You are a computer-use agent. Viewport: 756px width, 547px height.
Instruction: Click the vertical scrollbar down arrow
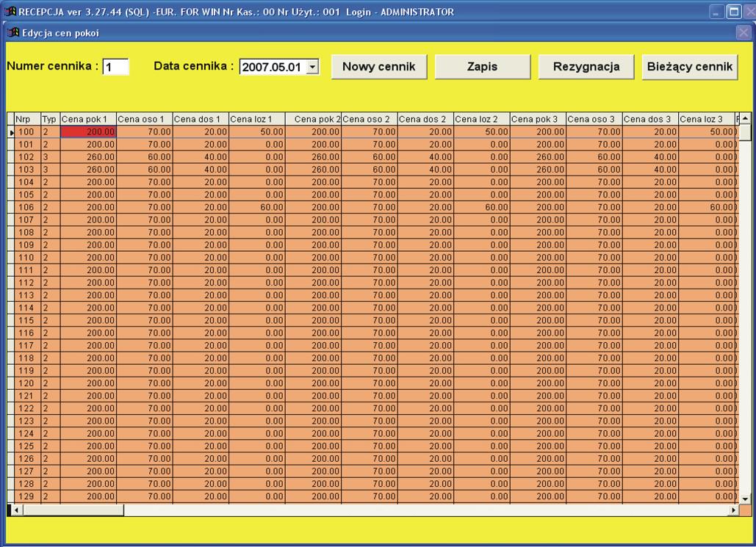coord(745,499)
